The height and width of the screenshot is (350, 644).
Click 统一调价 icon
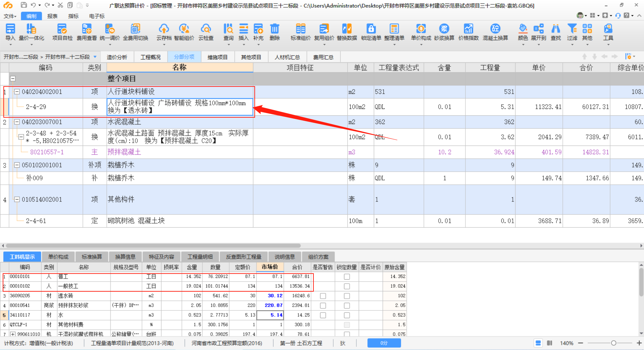[x=110, y=32]
